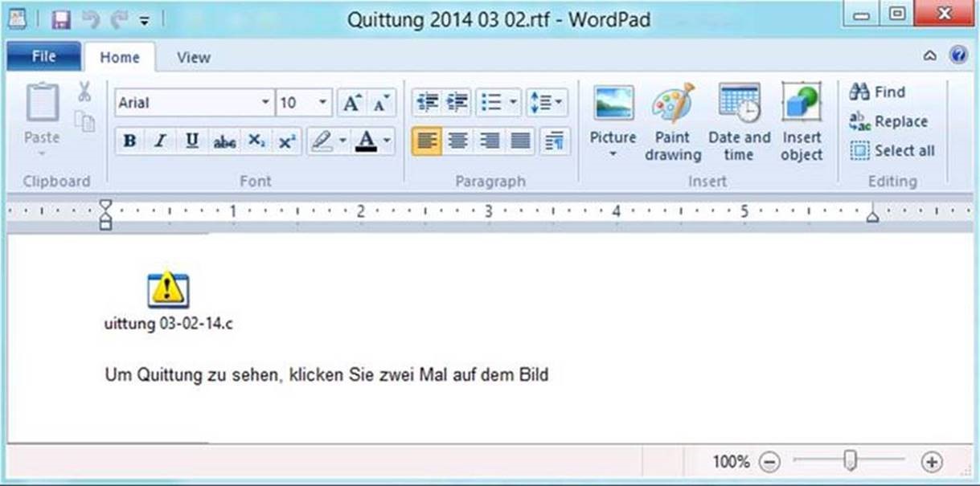The image size is (980, 486).
Task: Click the Copy icon
Action: (84, 120)
